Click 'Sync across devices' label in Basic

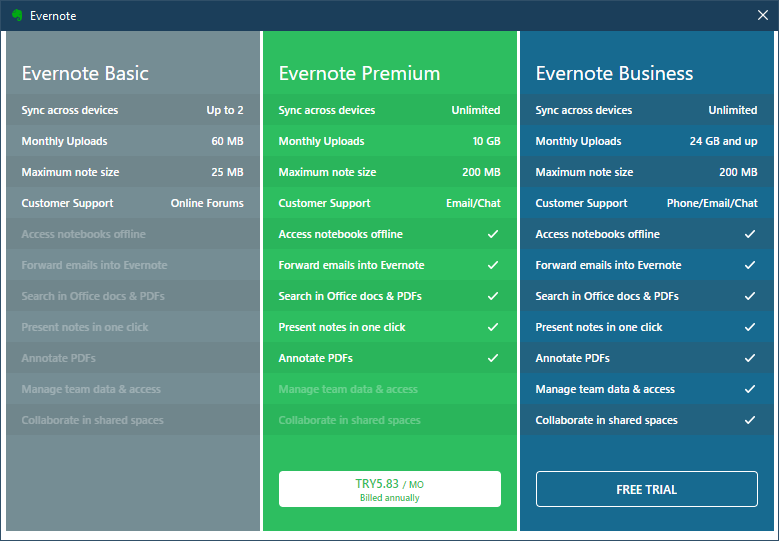pos(70,110)
